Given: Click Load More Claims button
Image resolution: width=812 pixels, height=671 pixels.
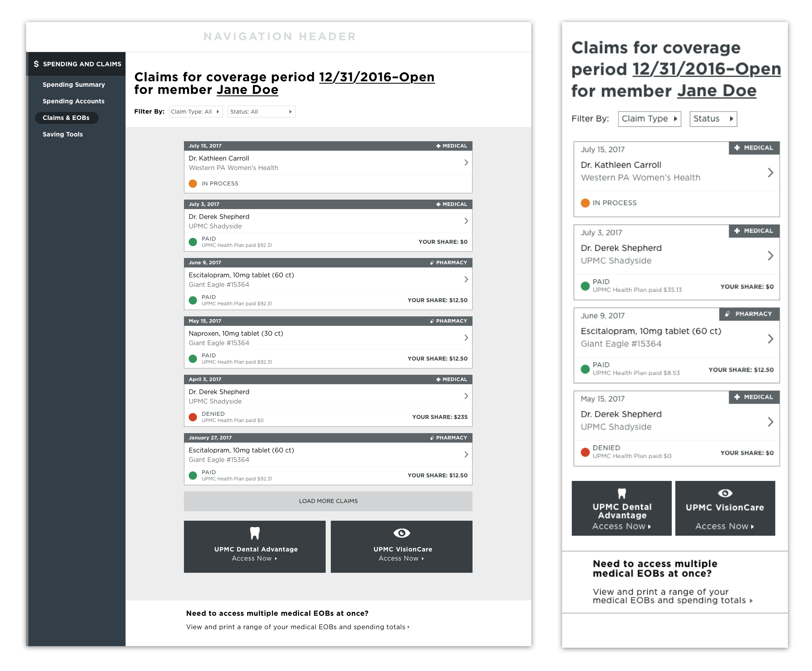Looking at the screenshot, I should point(328,501).
